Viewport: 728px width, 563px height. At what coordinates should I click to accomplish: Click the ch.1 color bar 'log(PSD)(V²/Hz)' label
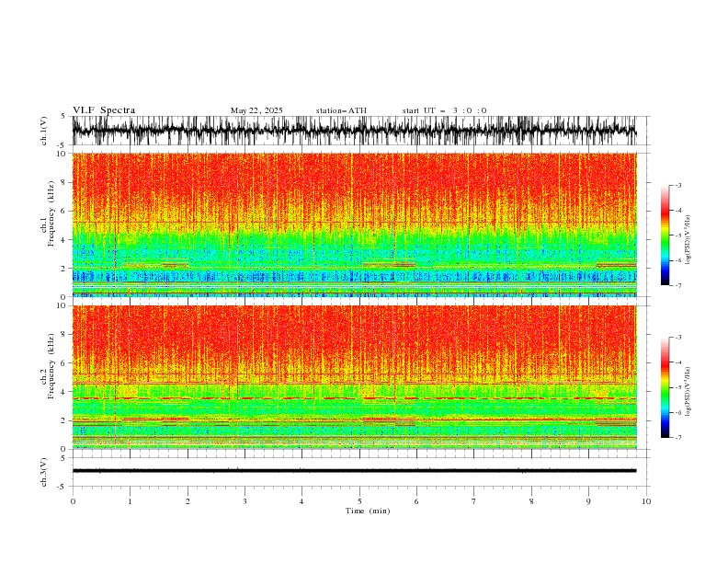pos(688,240)
